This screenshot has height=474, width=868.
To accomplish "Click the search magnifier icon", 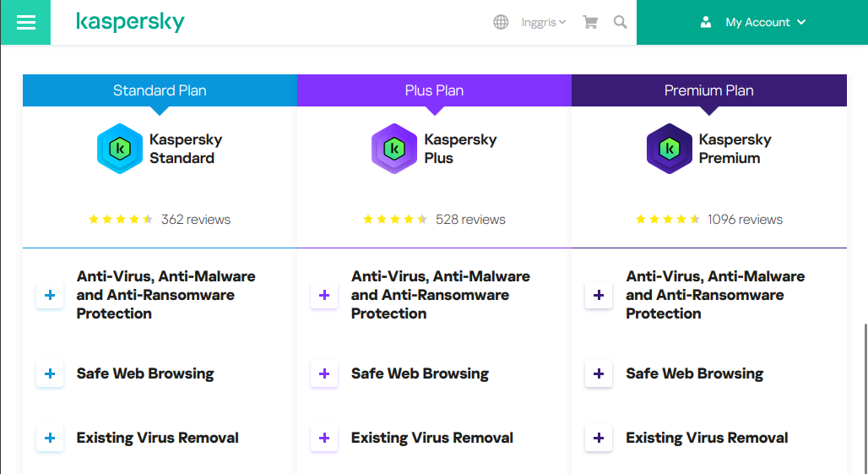I will (621, 22).
